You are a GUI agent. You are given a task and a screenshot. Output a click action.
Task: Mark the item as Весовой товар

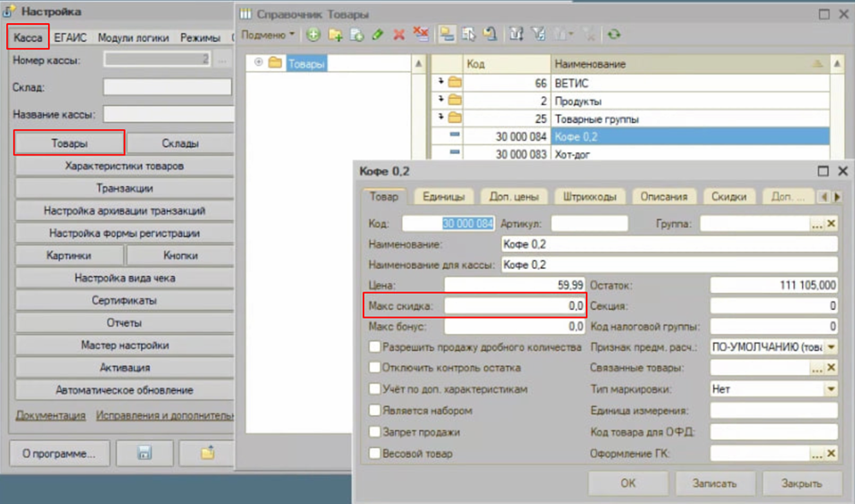click(x=374, y=454)
